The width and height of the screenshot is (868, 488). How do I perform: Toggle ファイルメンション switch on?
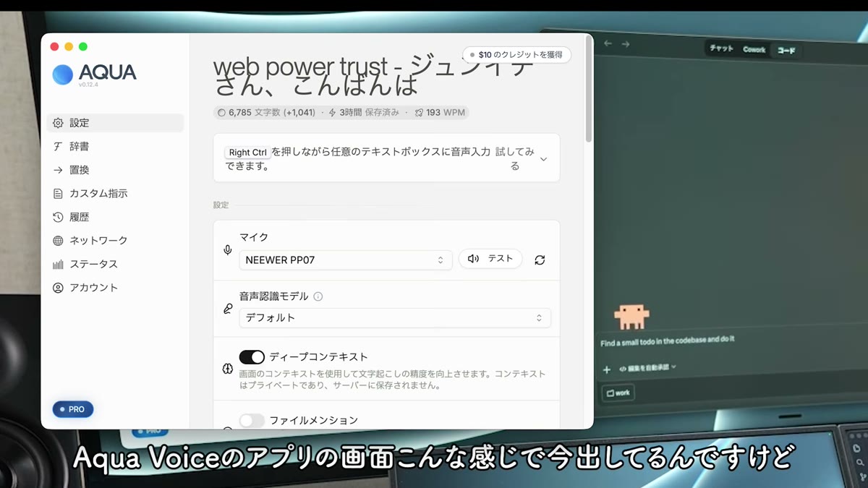(252, 420)
